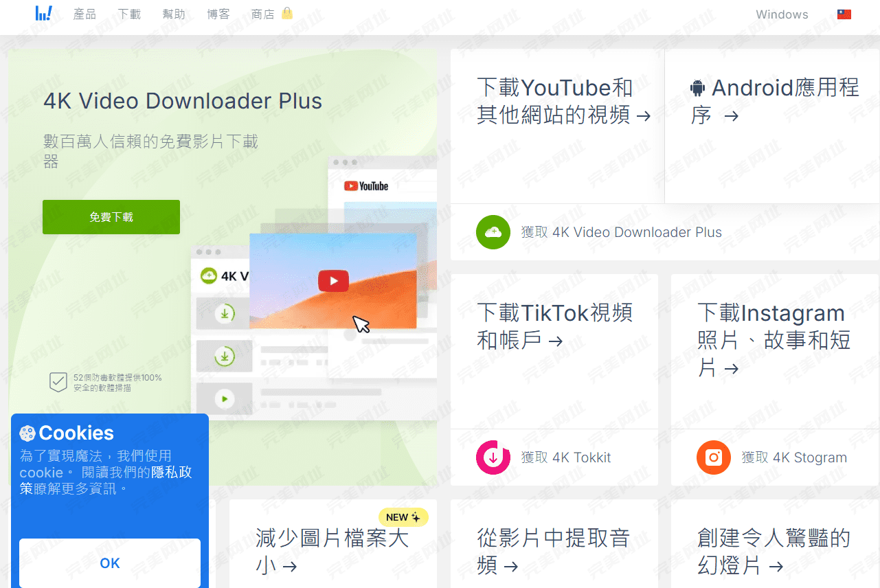
Task: Open the Windows platform dropdown
Action: pos(782,14)
